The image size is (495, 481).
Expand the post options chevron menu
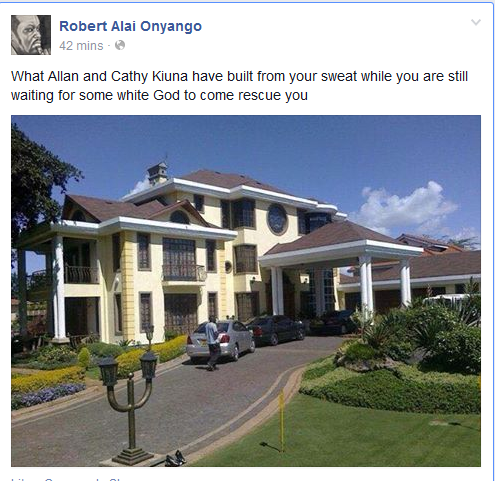(x=476, y=22)
